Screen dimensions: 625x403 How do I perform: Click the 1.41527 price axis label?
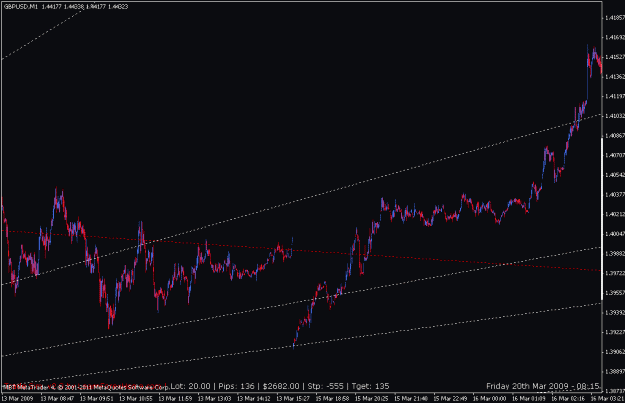click(x=615, y=57)
